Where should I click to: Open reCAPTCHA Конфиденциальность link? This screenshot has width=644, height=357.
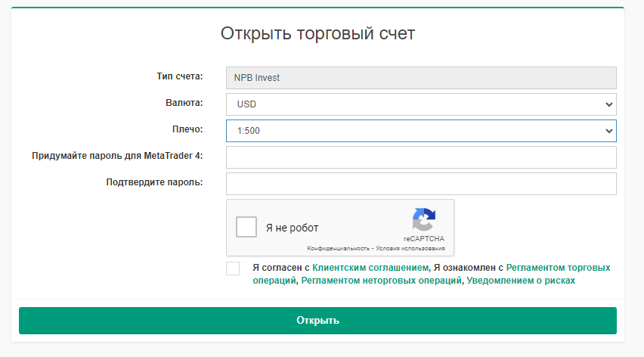[x=338, y=249]
